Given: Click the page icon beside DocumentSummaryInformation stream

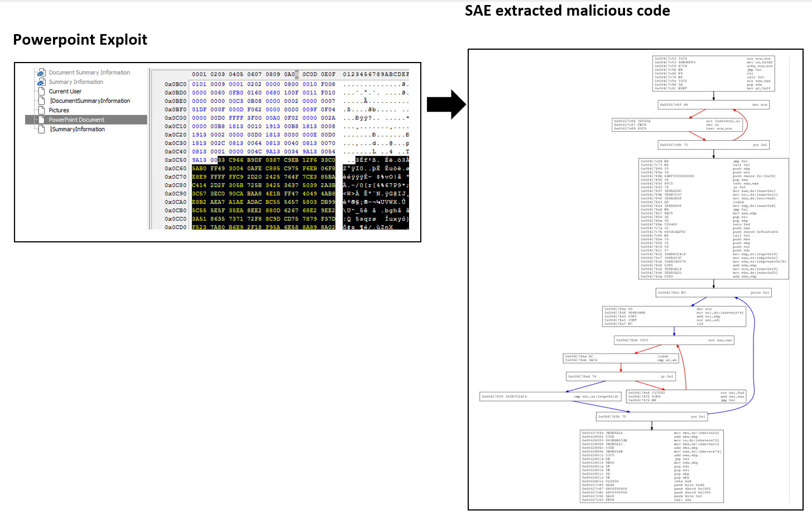Looking at the screenshot, I should point(41,101).
